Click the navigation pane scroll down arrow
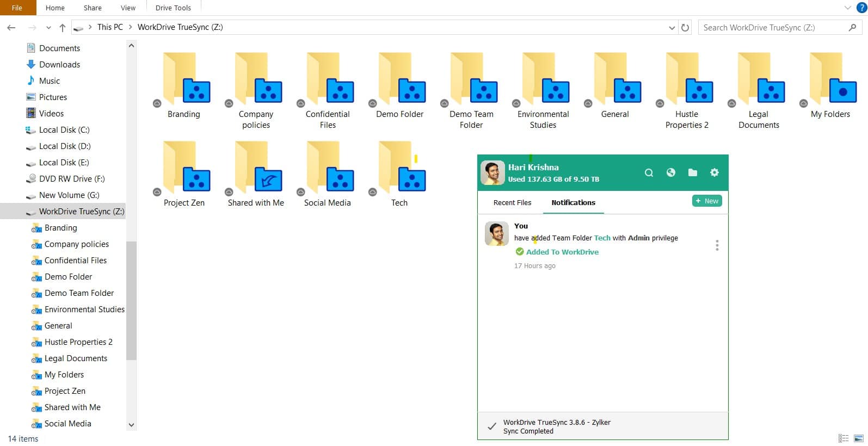This screenshot has height=446, width=868. (x=131, y=425)
